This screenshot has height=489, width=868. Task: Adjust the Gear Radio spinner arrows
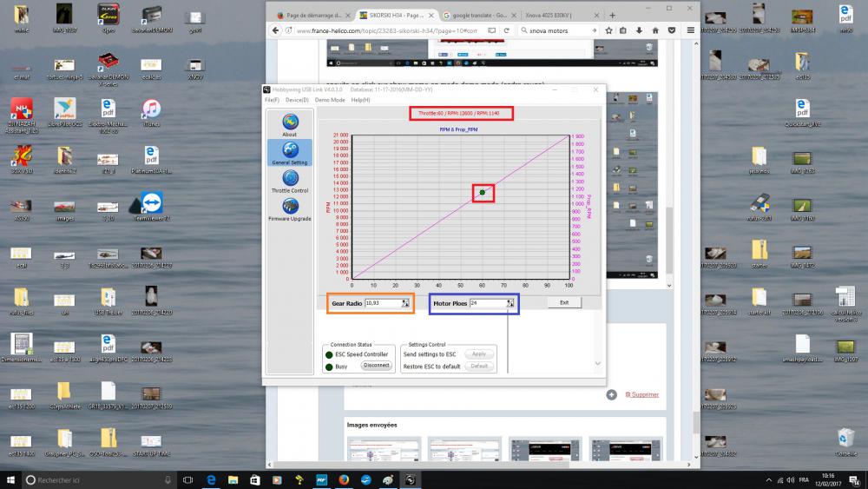(x=405, y=303)
